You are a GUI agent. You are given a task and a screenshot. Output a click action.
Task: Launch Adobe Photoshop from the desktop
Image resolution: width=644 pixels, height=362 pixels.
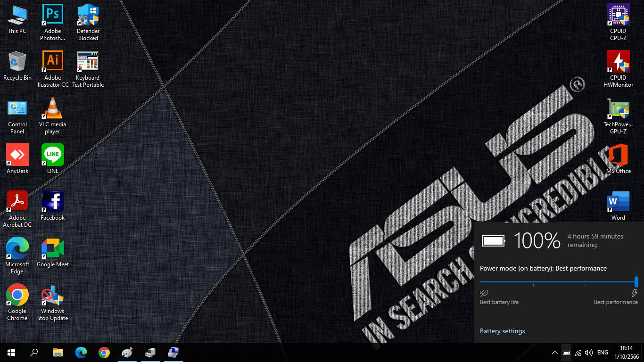pyautogui.click(x=53, y=22)
